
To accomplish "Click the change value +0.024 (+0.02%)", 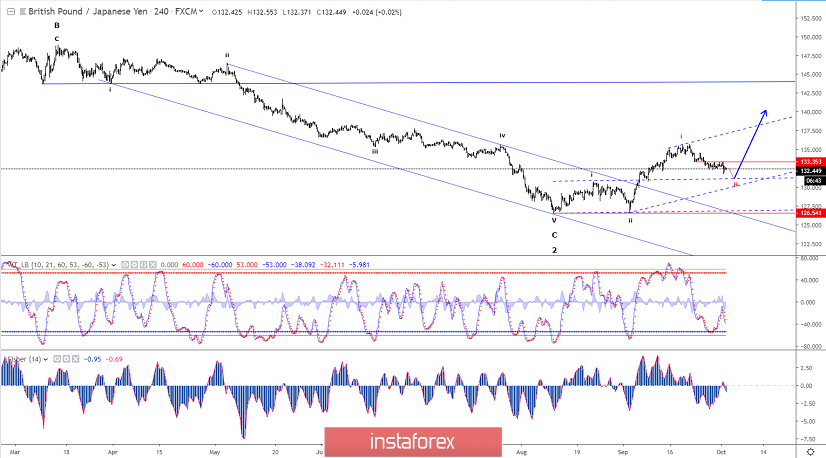I will pyautogui.click(x=376, y=12).
